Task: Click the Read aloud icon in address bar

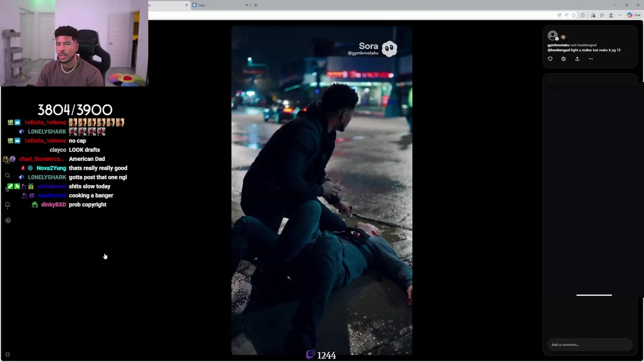Action: 567,15
